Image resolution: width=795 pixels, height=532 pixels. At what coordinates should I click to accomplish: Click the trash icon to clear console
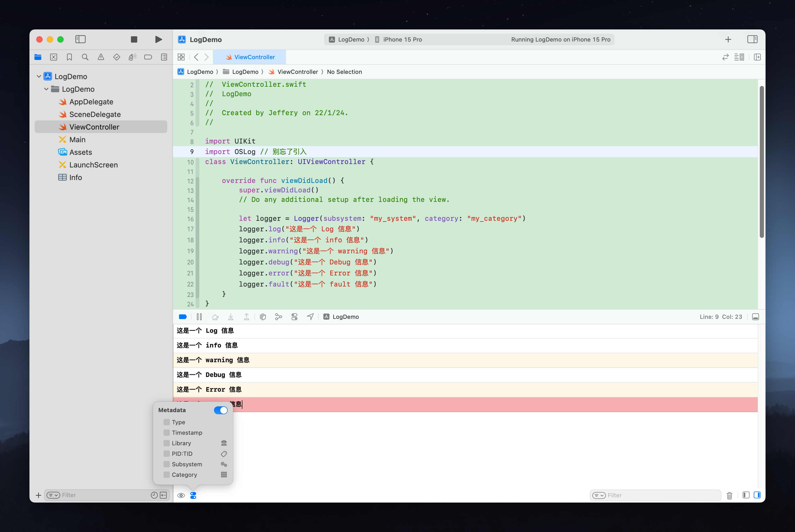tap(729, 495)
